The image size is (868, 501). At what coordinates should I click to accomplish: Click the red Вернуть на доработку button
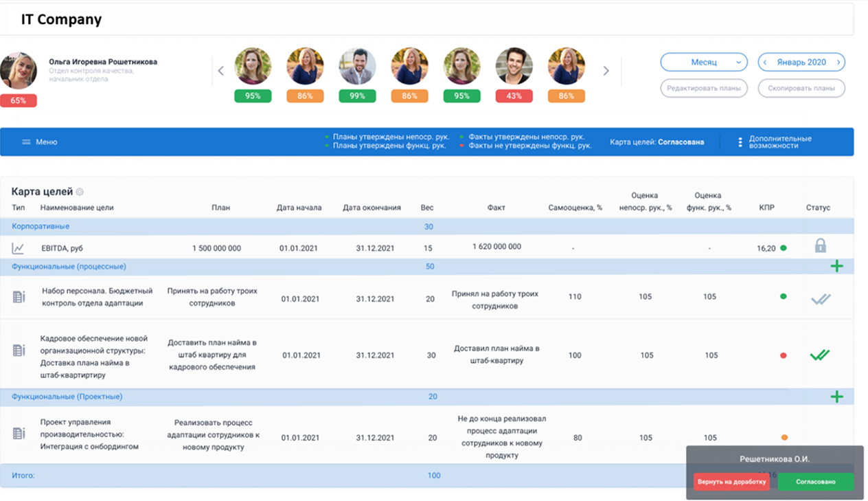(731, 482)
